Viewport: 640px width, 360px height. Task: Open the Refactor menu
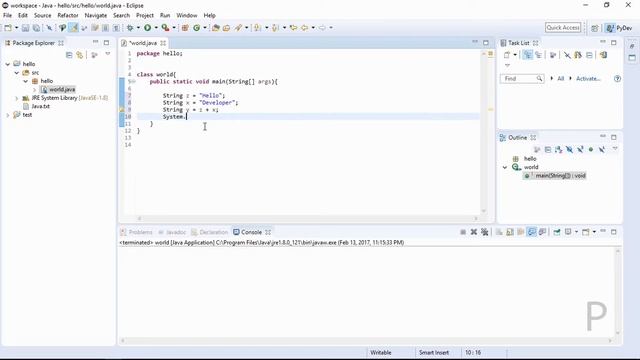68,15
